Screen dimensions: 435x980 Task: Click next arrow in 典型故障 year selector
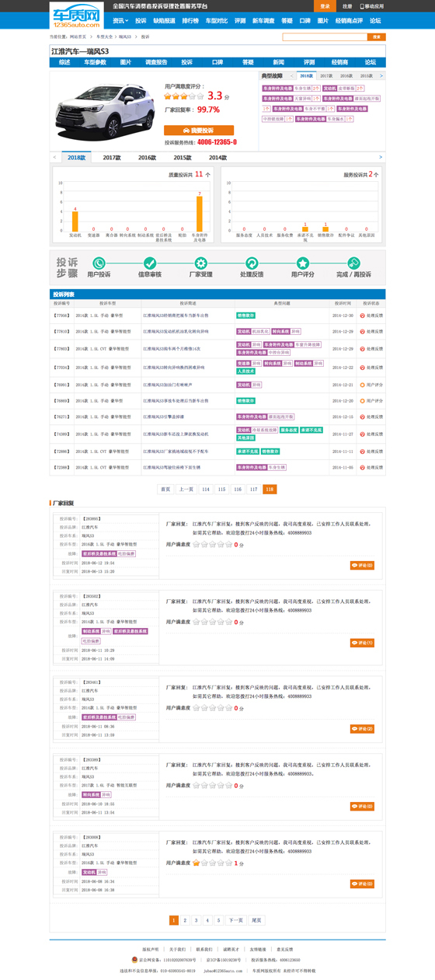(381, 76)
